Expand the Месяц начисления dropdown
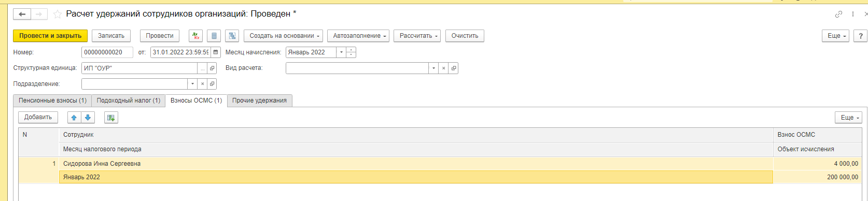 click(341, 52)
